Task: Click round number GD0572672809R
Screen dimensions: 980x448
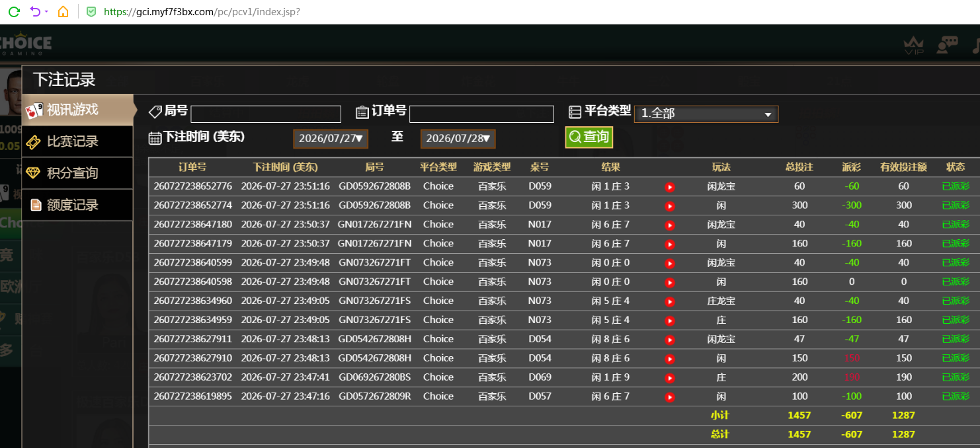Action: pos(374,396)
